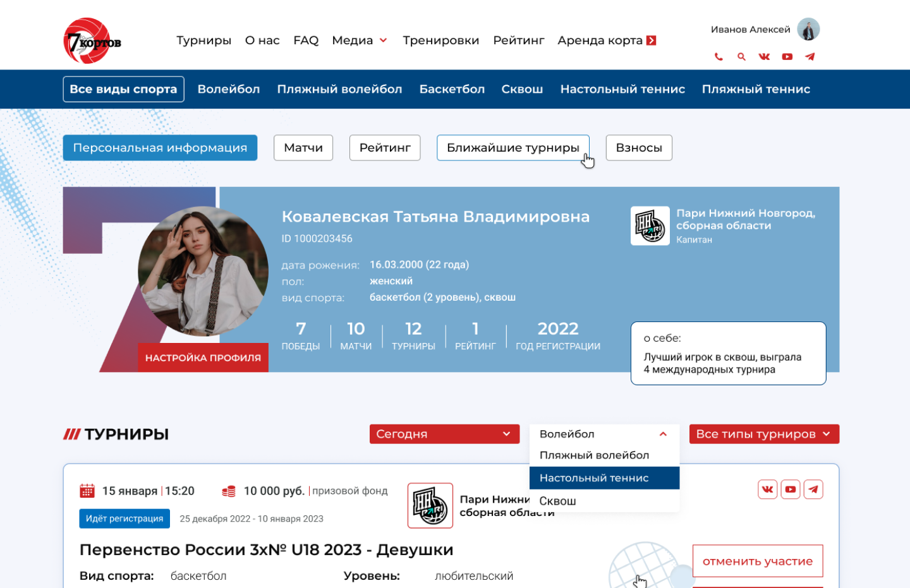Open phone contact icon in header

pos(718,56)
